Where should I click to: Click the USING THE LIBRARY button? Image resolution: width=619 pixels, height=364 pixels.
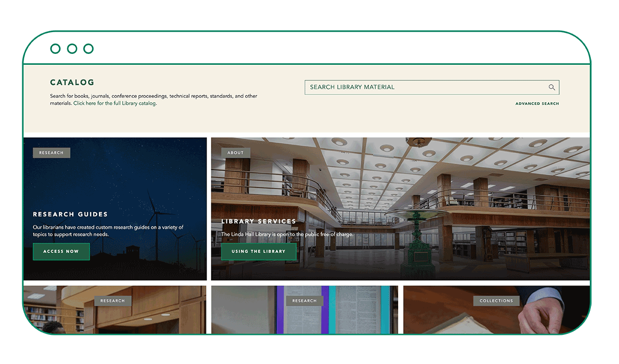[x=258, y=251]
